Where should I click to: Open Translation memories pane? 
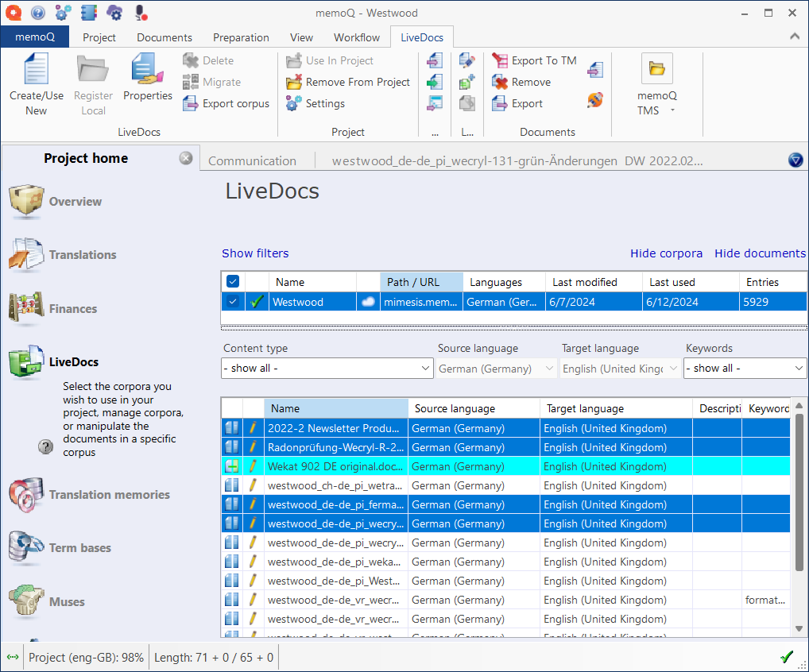(89, 495)
